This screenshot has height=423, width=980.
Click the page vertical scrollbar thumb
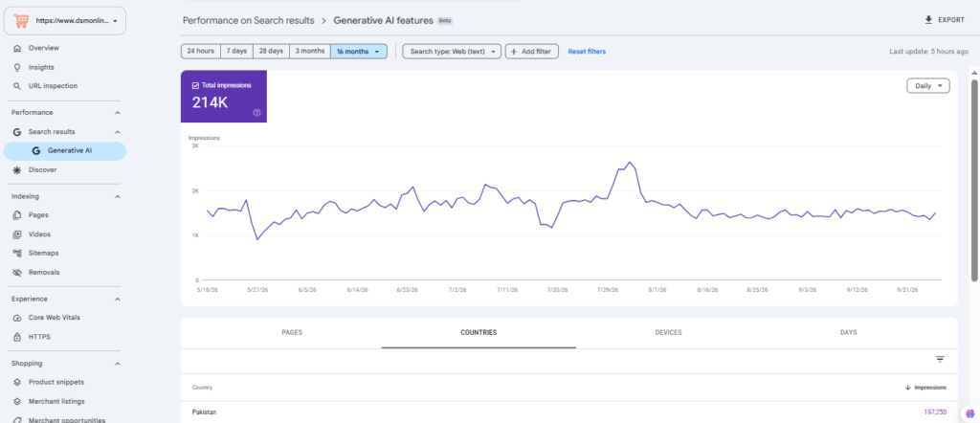click(x=973, y=181)
